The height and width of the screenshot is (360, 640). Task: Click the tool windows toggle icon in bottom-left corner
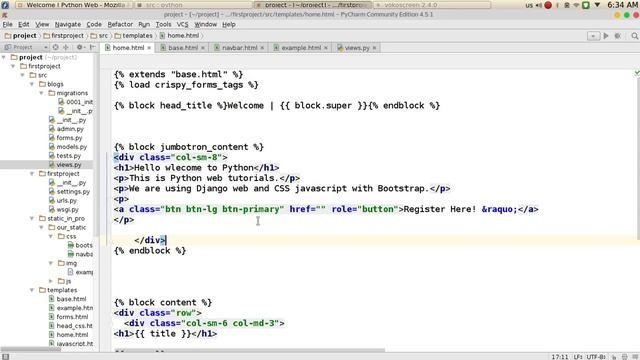[5, 357]
